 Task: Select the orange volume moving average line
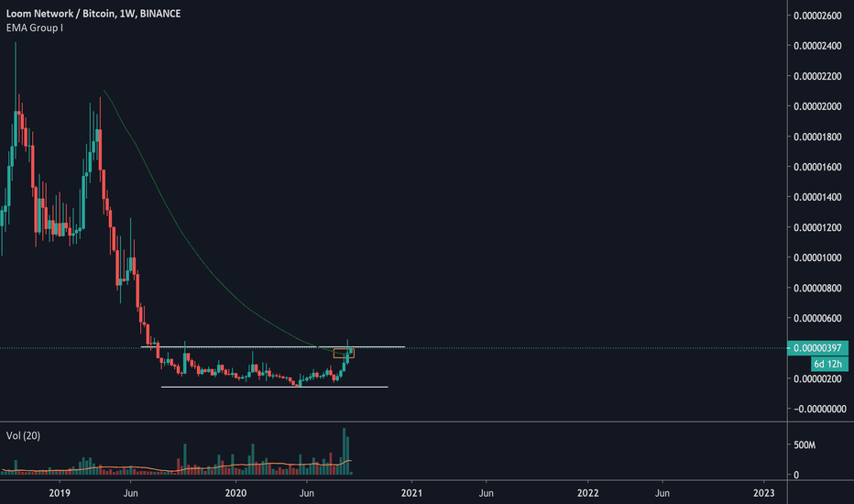click(x=176, y=468)
